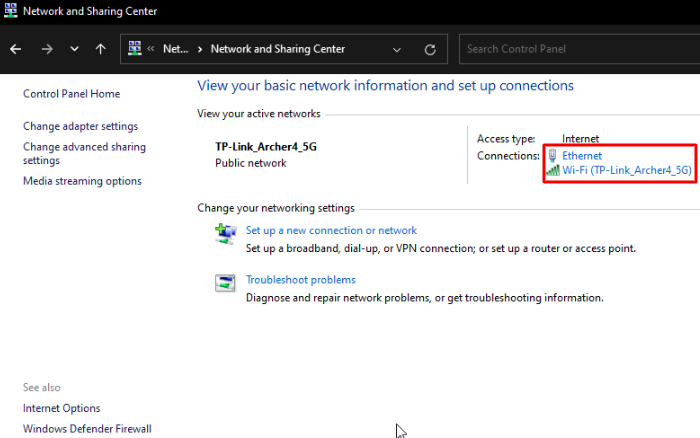Open Change advanced sharing settings
The width and height of the screenshot is (700, 438).
coord(84,154)
